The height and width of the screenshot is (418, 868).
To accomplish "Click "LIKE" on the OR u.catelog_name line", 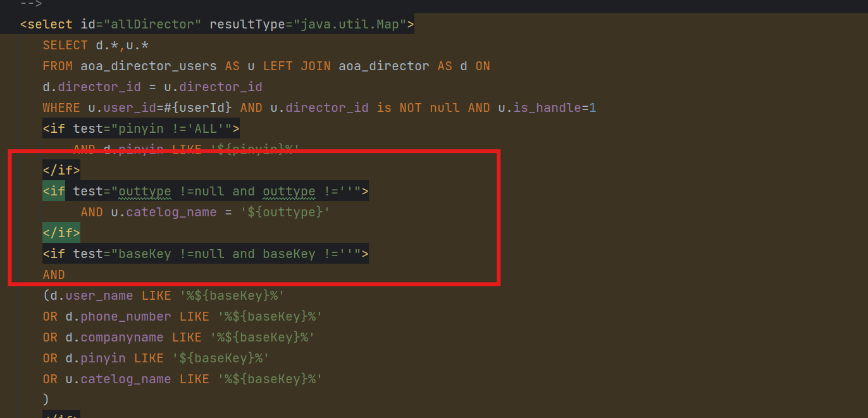I will click(x=194, y=379).
